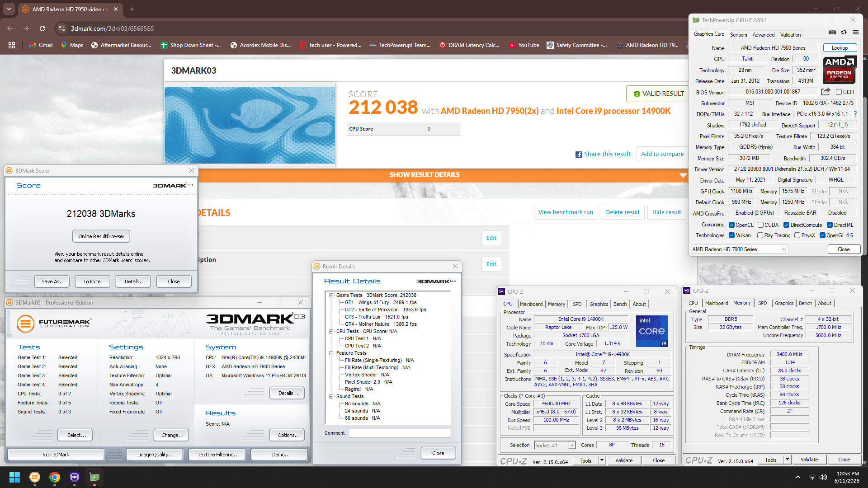Click Online ResultBrowser button
This screenshot has height=488, width=868.
pyautogui.click(x=101, y=236)
